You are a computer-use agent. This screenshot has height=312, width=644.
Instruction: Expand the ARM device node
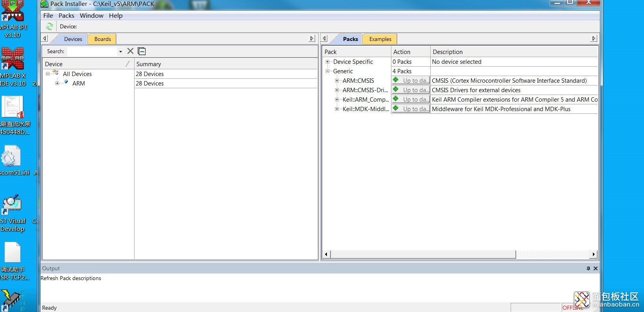click(57, 83)
